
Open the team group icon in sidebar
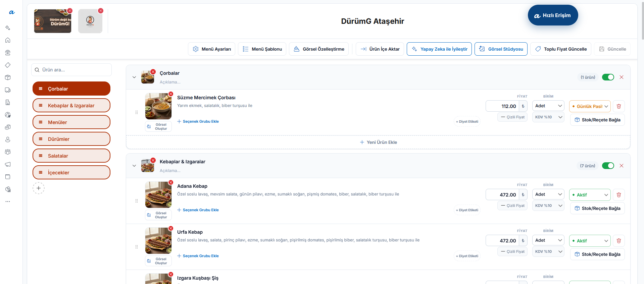[8, 152]
